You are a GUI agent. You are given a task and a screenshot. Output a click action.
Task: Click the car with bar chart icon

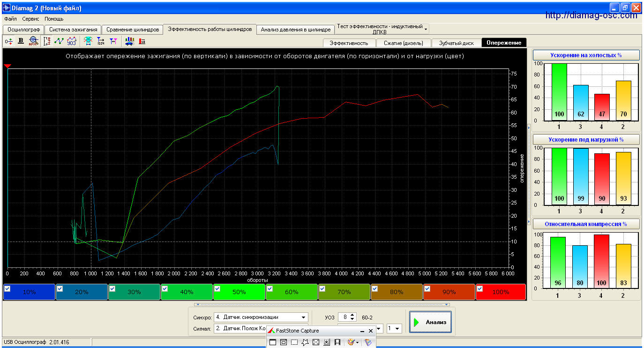pos(129,41)
